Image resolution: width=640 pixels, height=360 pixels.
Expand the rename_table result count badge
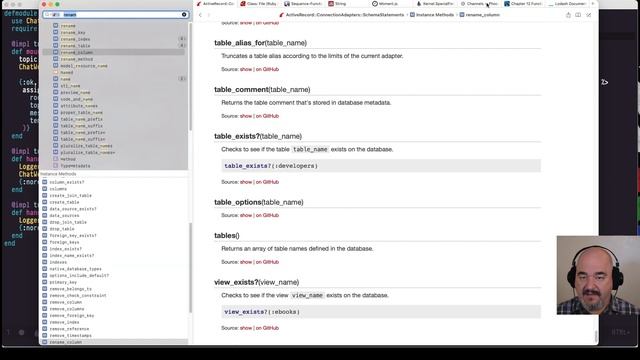tap(182, 46)
